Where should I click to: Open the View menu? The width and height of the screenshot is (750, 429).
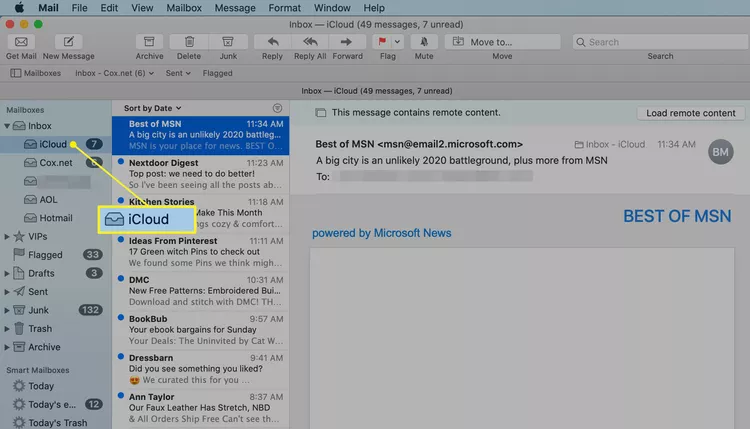click(x=142, y=8)
